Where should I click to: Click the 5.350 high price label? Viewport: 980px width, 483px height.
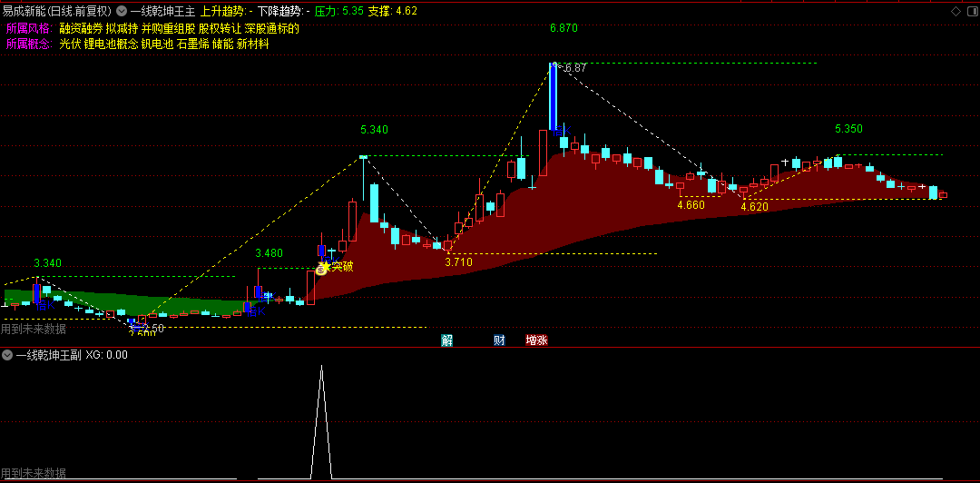pyautogui.click(x=848, y=129)
